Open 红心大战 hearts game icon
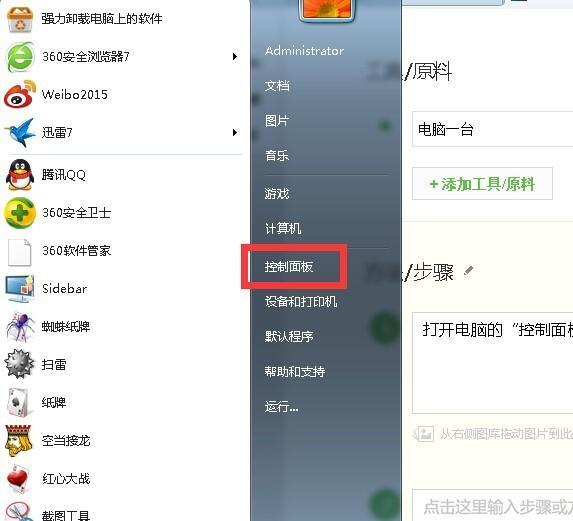The height and width of the screenshot is (521, 573). [x=17, y=478]
